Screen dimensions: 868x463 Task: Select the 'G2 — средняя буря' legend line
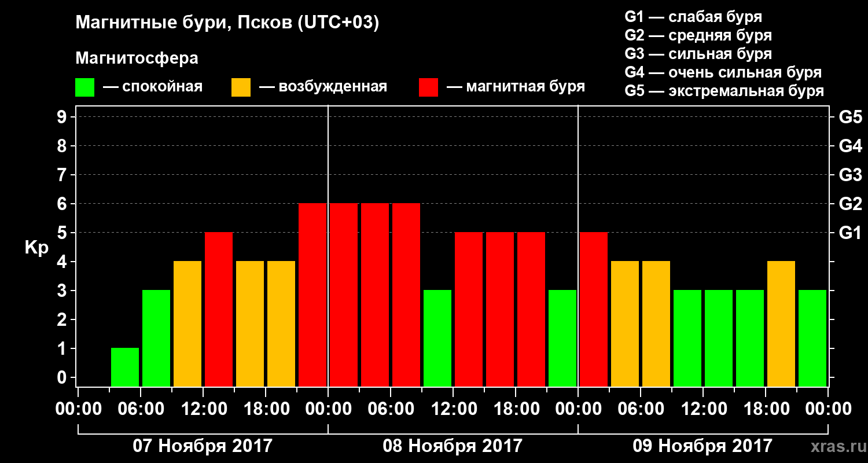[698, 35]
